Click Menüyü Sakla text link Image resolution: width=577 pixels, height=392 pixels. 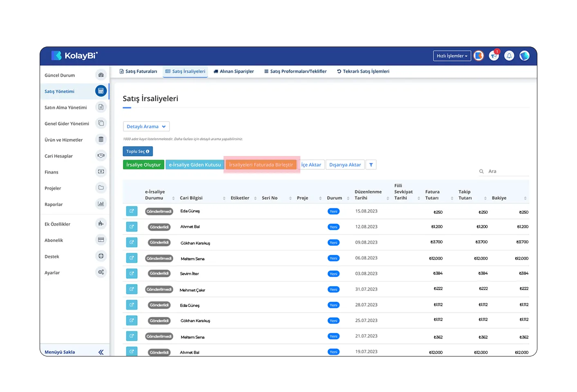pyautogui.click(x=60, y=352)
